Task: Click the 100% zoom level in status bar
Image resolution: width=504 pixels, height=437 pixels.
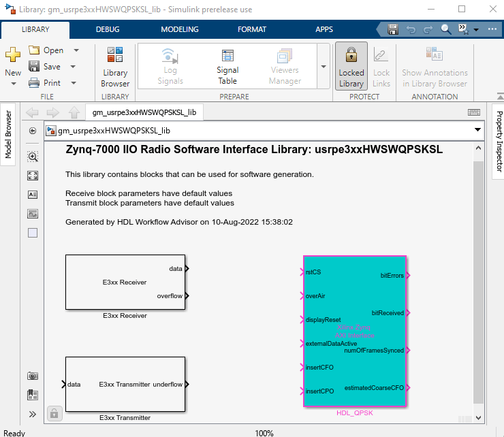Action: 264,433
